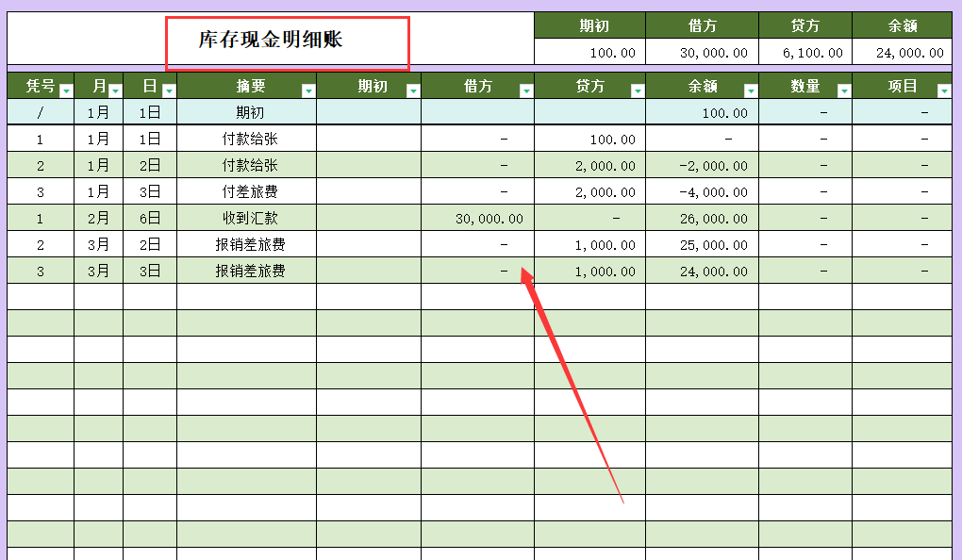Select the 贷方 1,000.00 cell dated 3月 2日
The width and height of the screenshot is (962, 560).
[589, 245]
